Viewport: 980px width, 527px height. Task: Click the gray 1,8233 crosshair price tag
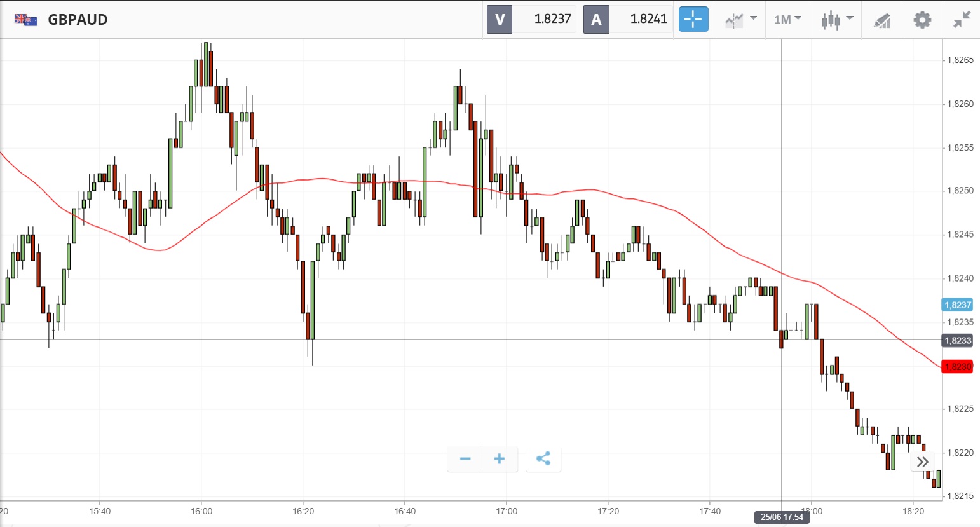[x=957, y=341]
